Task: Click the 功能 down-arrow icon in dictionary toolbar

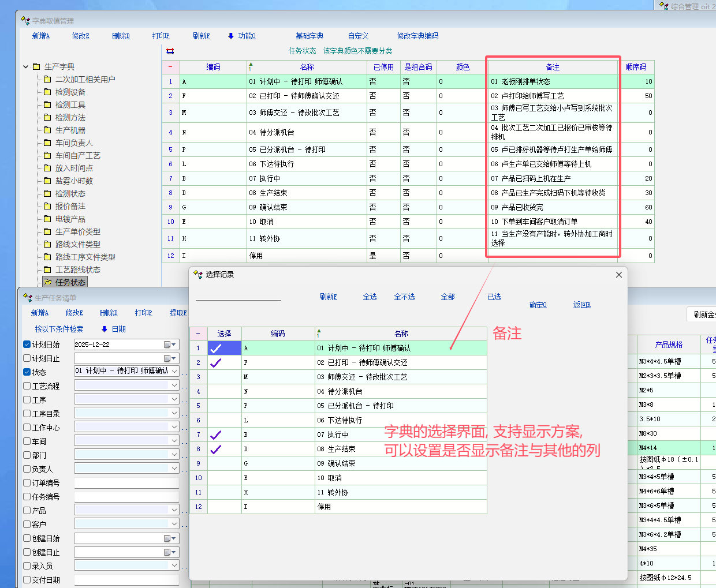Action: (x=231, y=36)
